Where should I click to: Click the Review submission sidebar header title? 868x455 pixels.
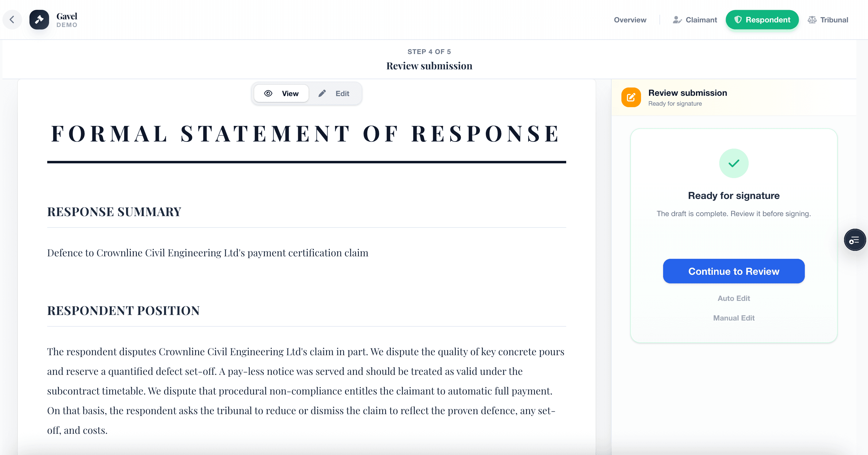click(687, 93)
